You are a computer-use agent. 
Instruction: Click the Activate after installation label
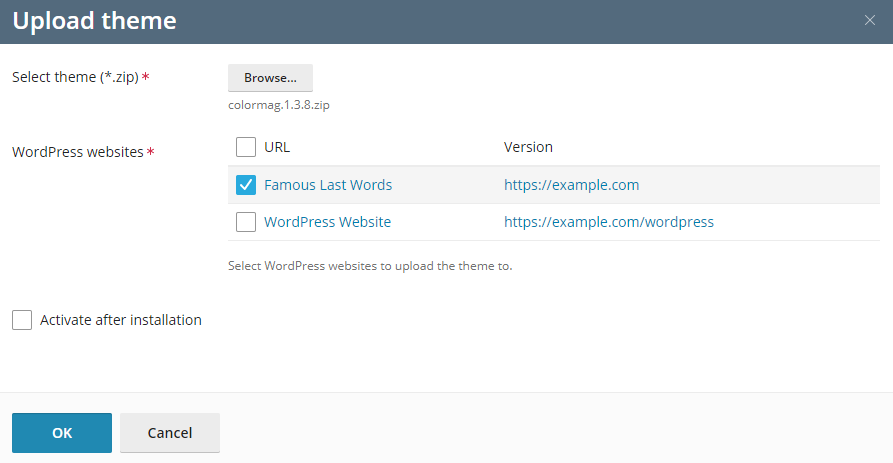coord(121,320)
